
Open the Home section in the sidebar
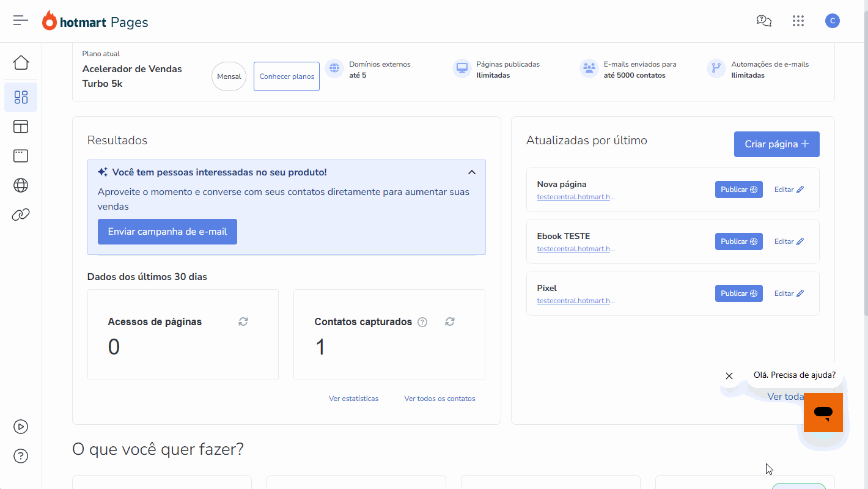point(20,62)
